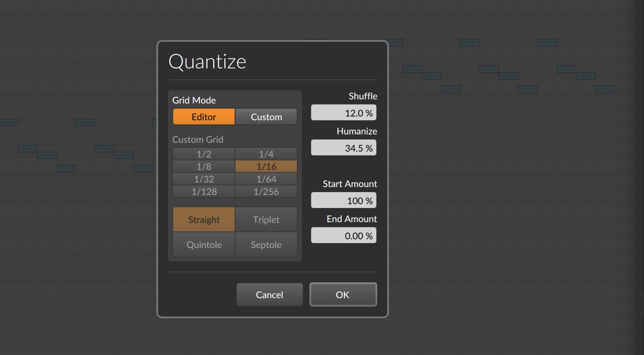
Task: Edit the Humanize value
Action: [343, 147]
